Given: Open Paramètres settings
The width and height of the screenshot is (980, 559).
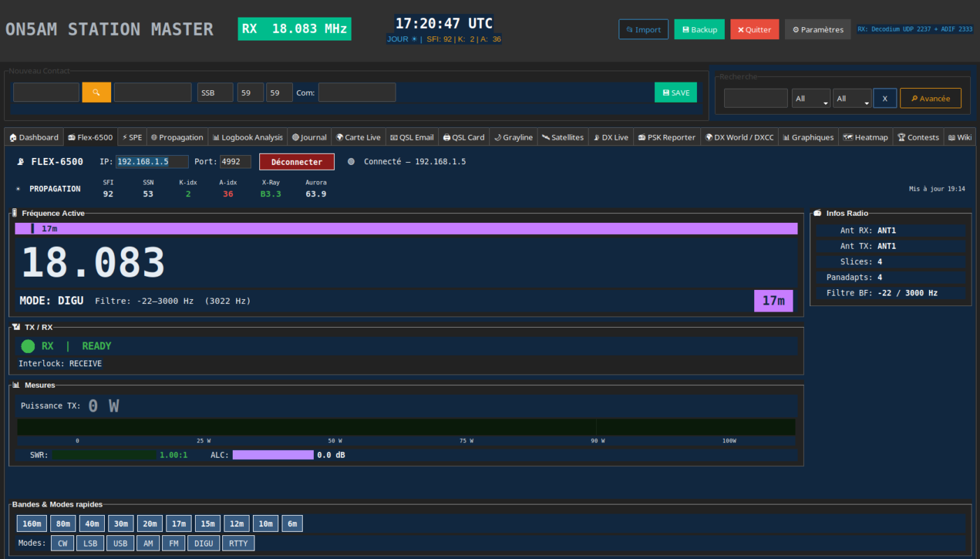Looking at the screenshot, I should click(818, 29).
